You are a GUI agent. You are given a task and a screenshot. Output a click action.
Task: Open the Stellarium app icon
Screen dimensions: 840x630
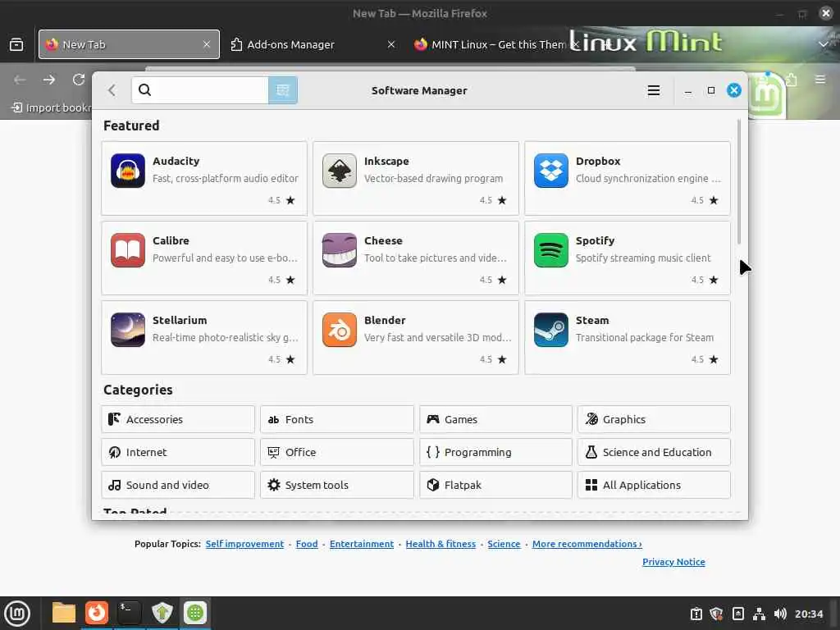(x=127, y=330)
